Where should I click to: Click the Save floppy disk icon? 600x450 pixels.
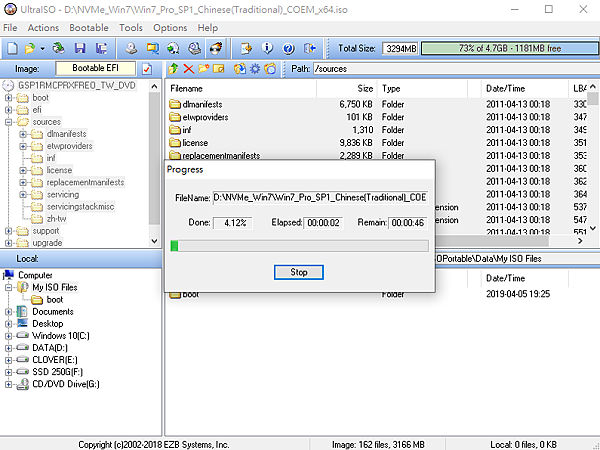80,49
